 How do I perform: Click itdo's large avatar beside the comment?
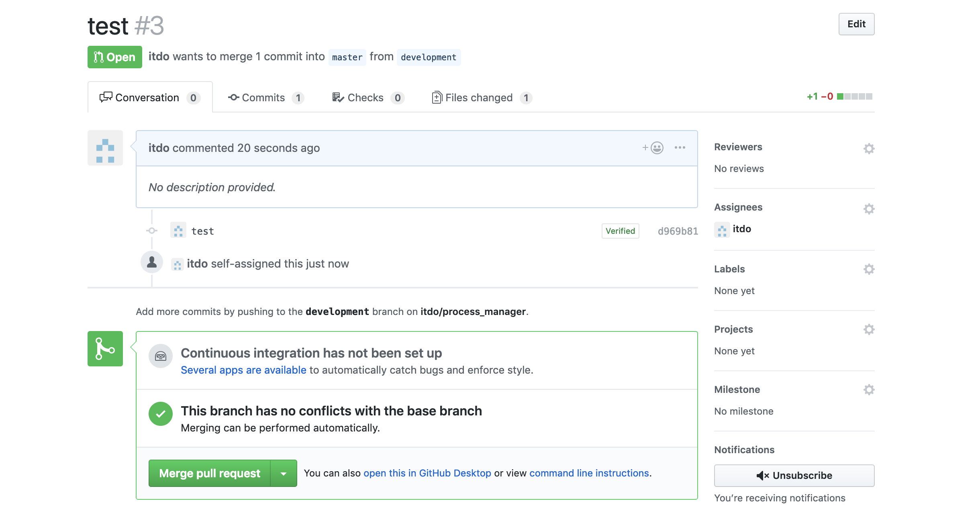pos(105,148)
